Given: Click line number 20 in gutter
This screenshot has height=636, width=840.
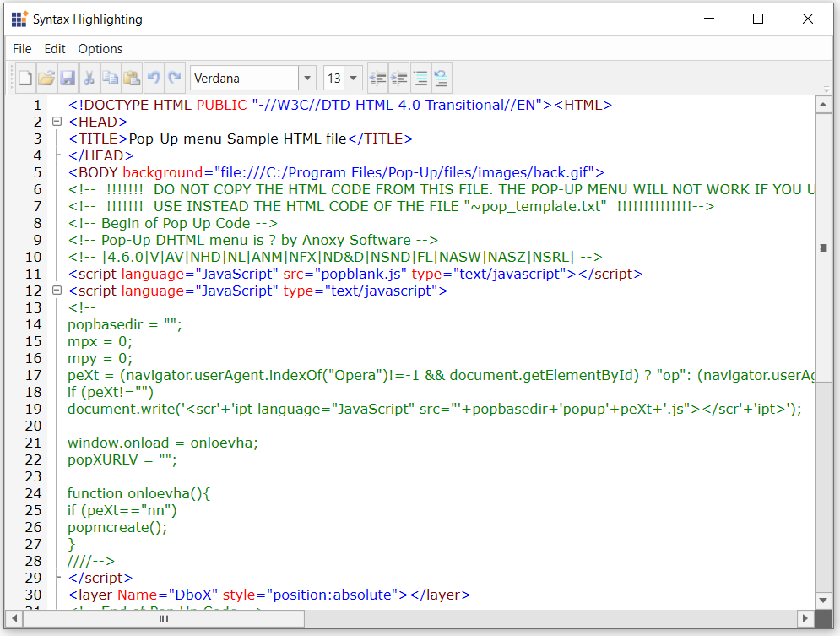Looking at the screenshot, I should pos(33,426).
